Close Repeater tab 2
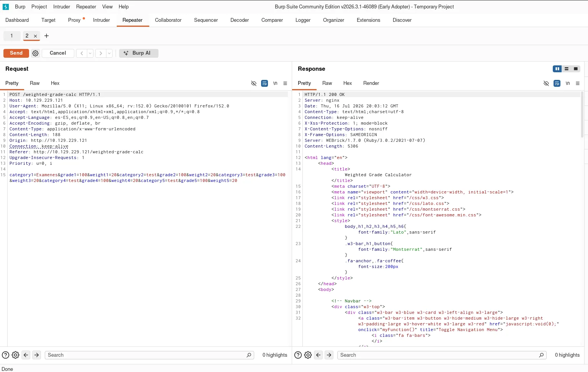588x372 pixels. 35,36
